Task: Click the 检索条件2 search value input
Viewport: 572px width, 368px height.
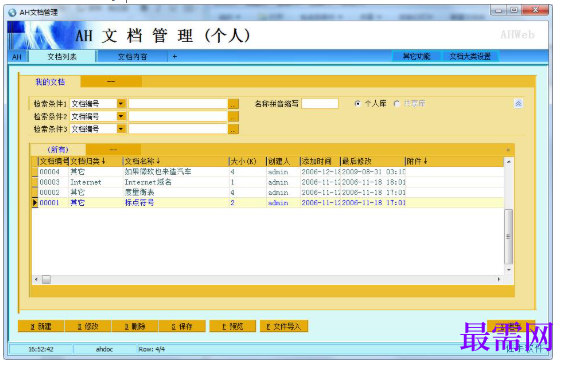Action: (x=178, y=116)
